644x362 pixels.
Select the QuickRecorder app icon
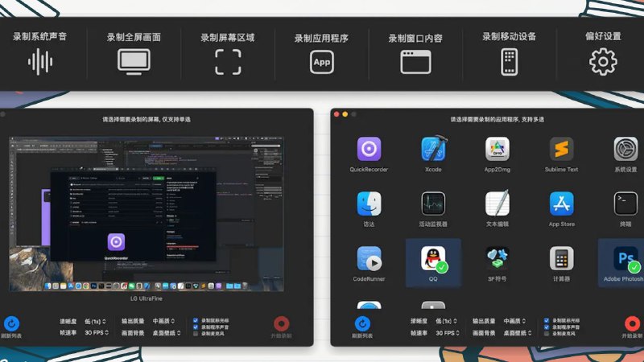(369, 149)
